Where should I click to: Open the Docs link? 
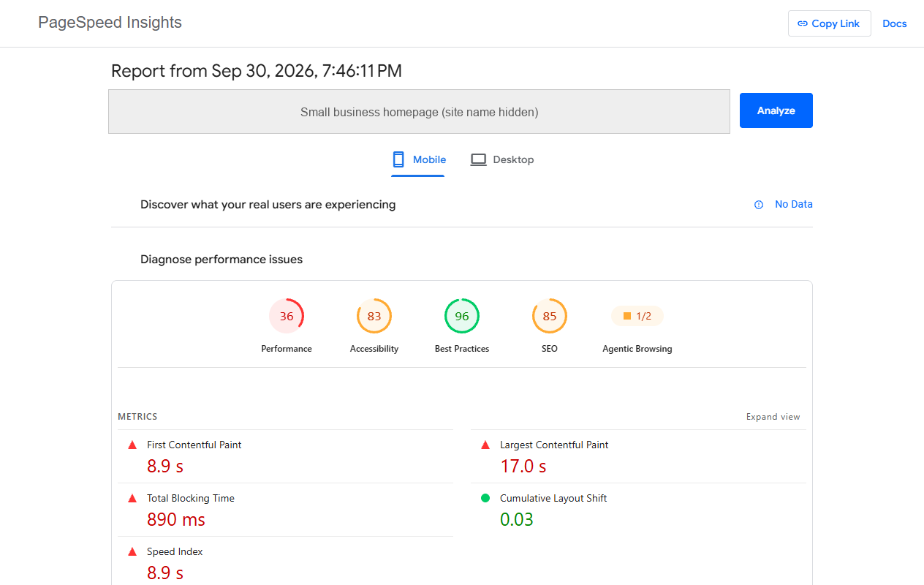tap(895, 23)
